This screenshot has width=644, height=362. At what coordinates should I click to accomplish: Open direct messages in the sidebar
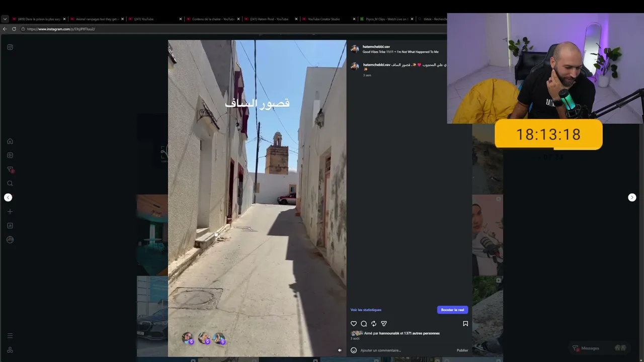point(10,169)
